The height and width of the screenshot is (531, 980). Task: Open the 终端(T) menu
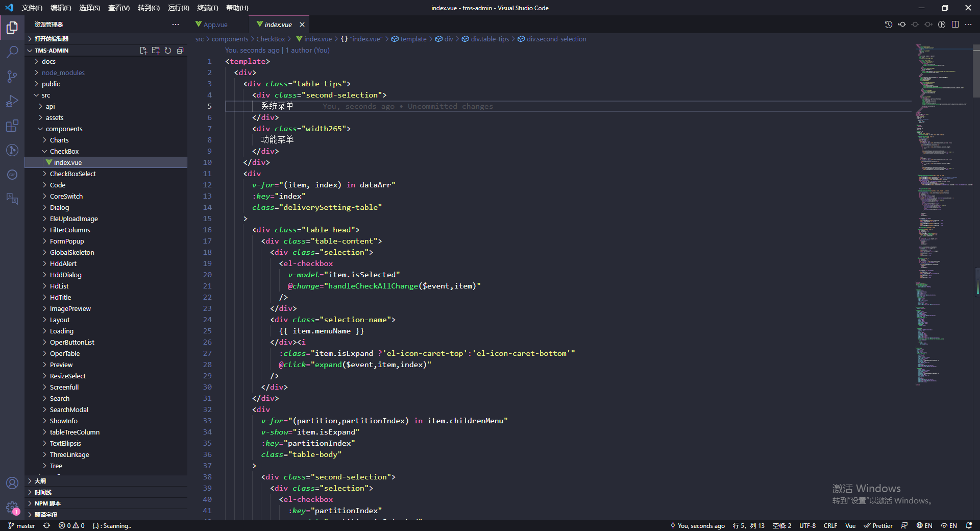click(x=207, y=8)
